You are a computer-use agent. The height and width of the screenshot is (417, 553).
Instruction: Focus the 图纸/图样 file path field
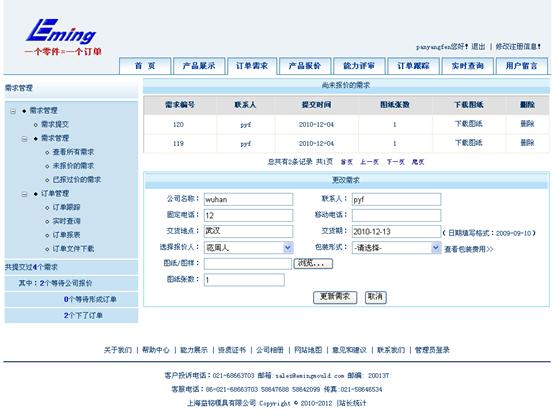[248, 264]
